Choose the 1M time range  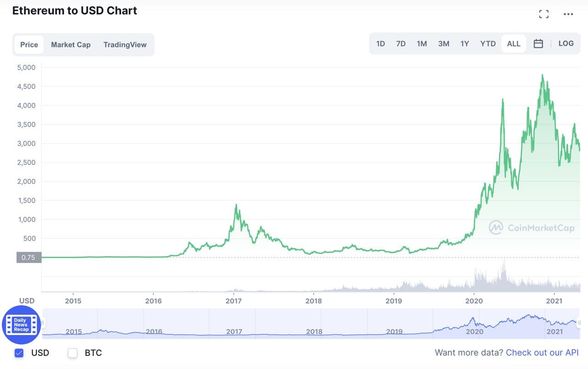[x=422, y=44]
